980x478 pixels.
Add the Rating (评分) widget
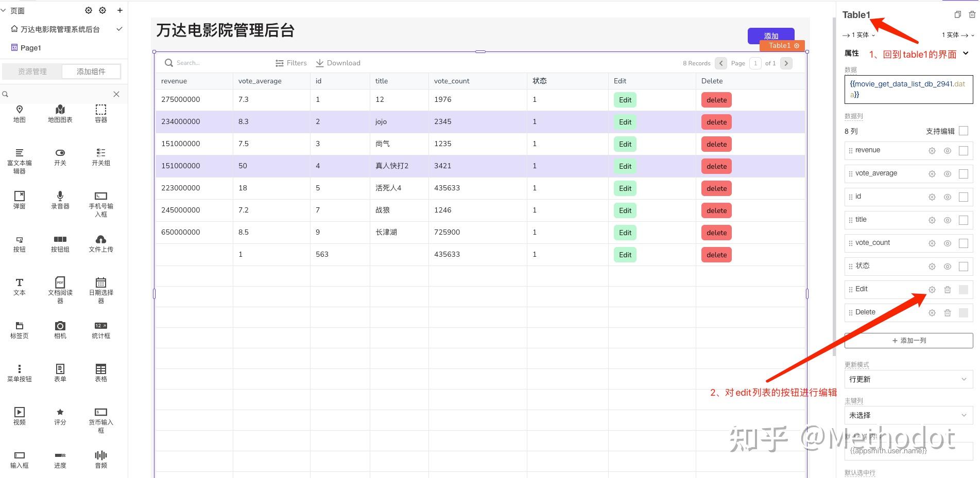60,416
